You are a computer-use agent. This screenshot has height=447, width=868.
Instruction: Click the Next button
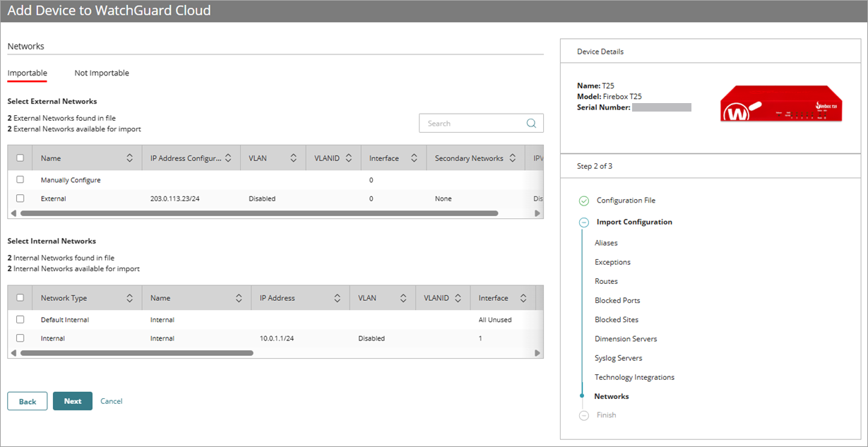click(73, 401)
